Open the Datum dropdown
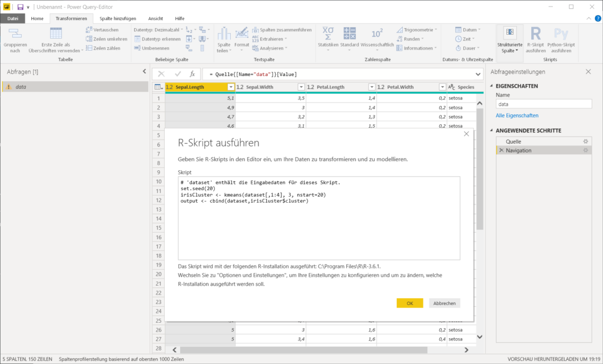This screenshot has height=364, width=603. (468, 29)
